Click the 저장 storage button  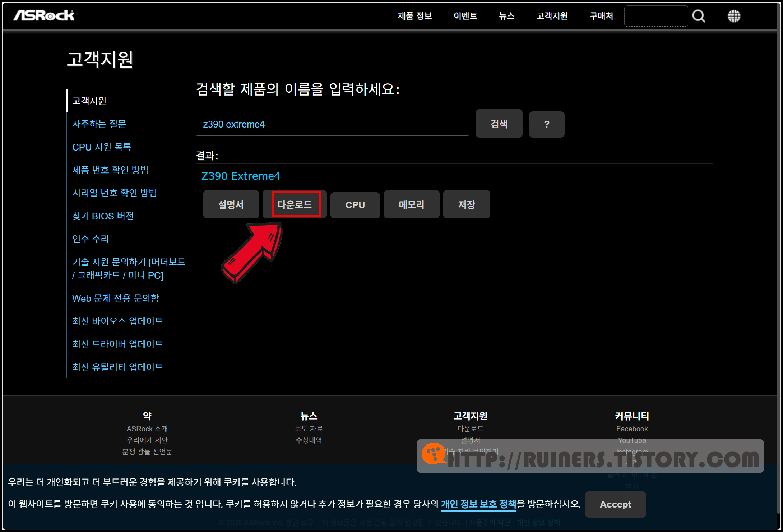466,204
